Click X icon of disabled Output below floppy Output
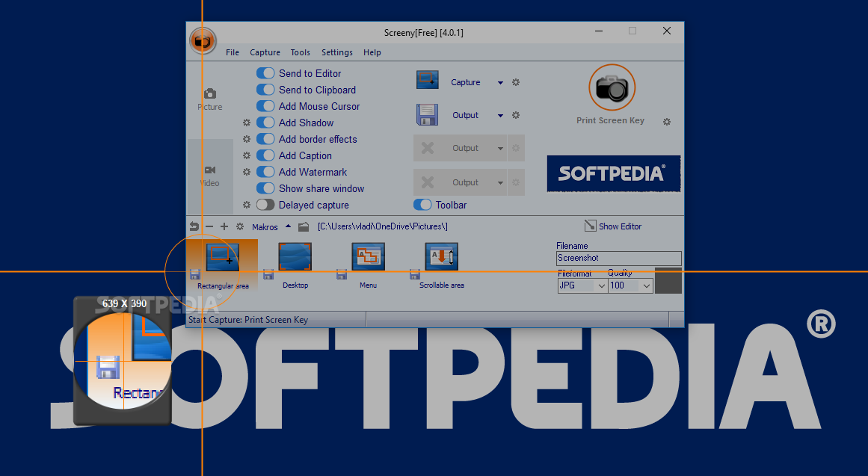 point(428,148)
